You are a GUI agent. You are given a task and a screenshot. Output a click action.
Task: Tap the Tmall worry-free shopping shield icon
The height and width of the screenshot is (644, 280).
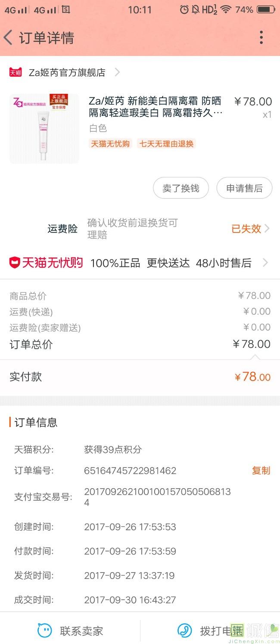(15, 263)
